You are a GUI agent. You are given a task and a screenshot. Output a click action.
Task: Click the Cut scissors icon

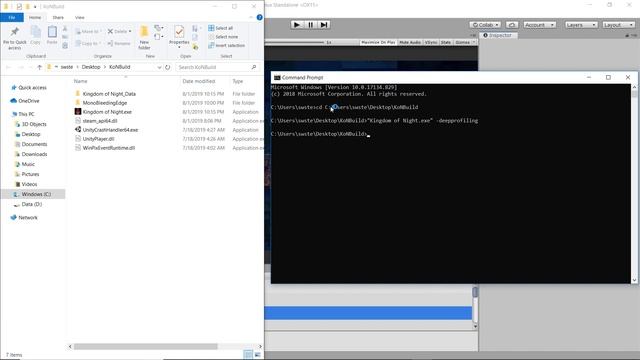[65, 29]
